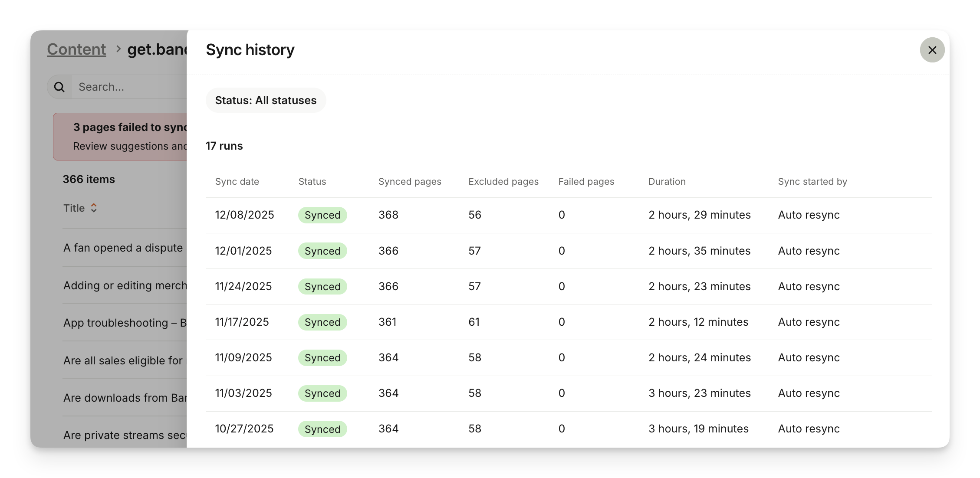Click the Search input field
The width and height of the screenshot is (980, 478).
(x=130, y=87)
